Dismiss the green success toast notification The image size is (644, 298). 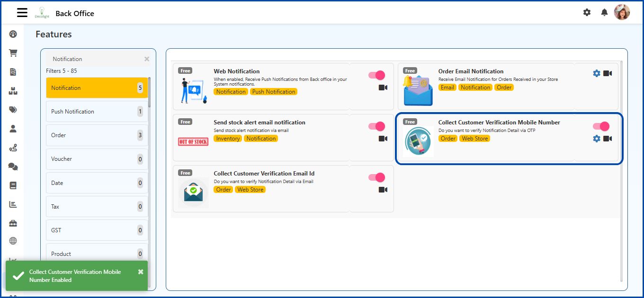tap(140, 272)
